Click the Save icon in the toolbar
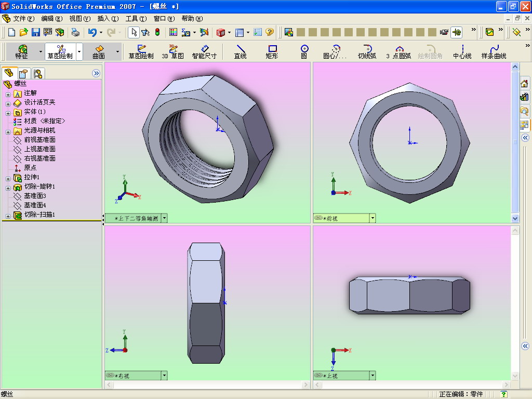532x399 pixels. (x=36, y=32)
